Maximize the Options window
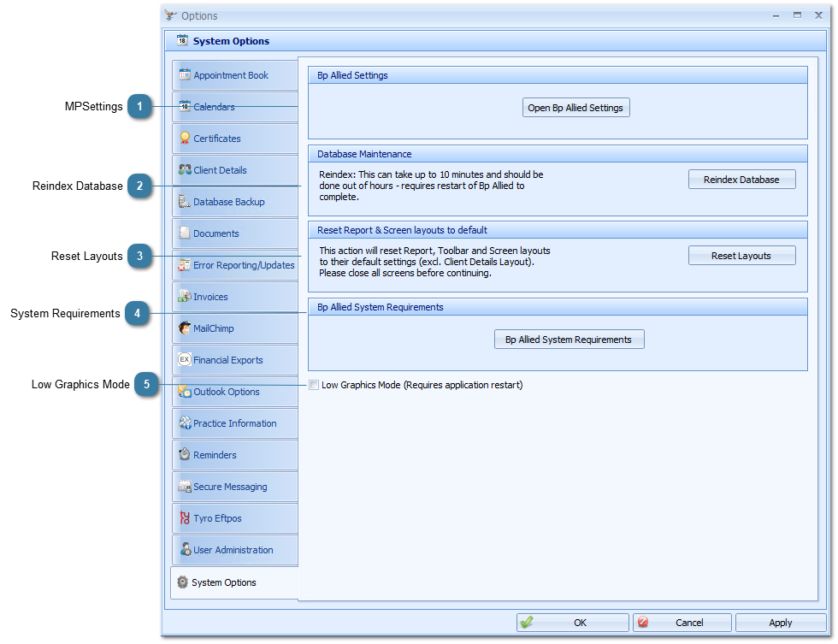The width and height of the screenshot is (838, 644). tap(797, 15)
